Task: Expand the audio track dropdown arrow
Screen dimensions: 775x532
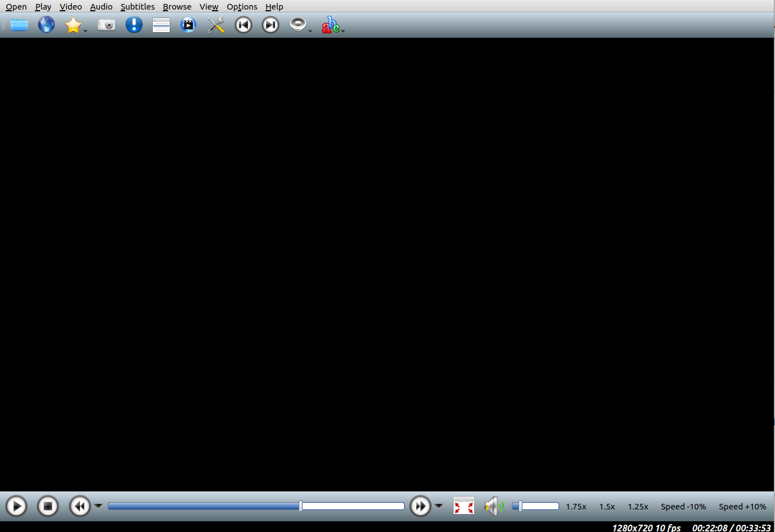Action: pos(310,30)
